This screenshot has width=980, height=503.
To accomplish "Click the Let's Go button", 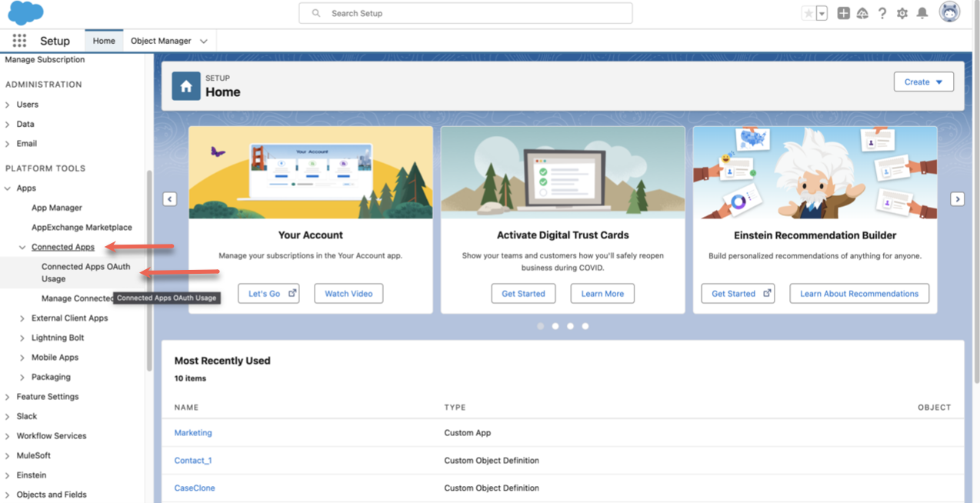I will tap(268, 294).
